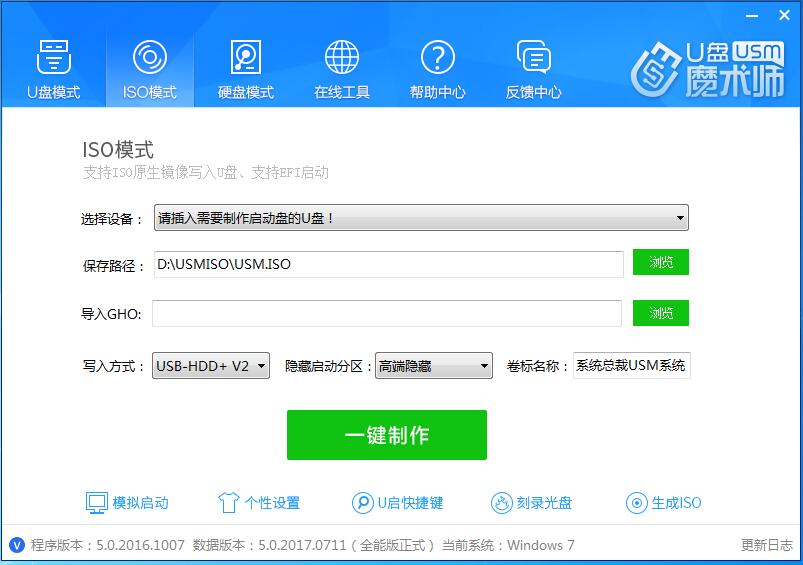Click 浏览 next to 保存路径
803x565 pixels.
click(660, 263)
